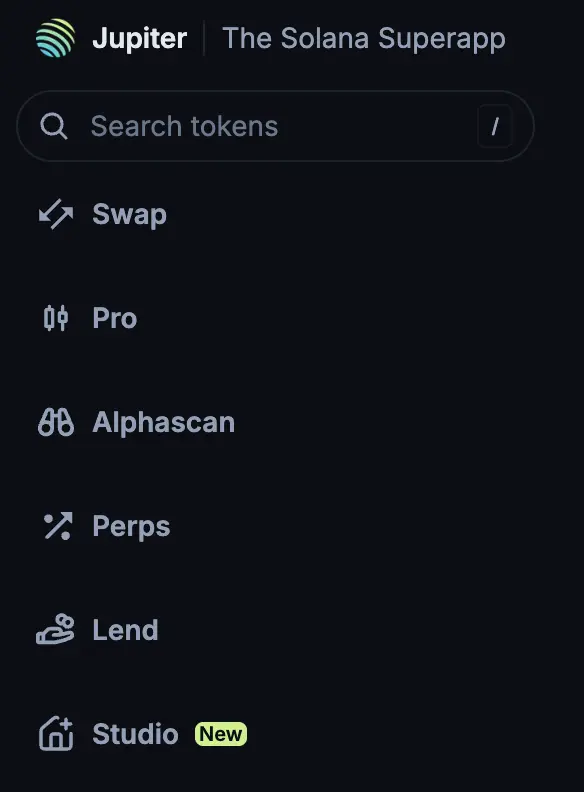Click the slash shortcut key hint

pyautogui.click(x=495, y=126)
